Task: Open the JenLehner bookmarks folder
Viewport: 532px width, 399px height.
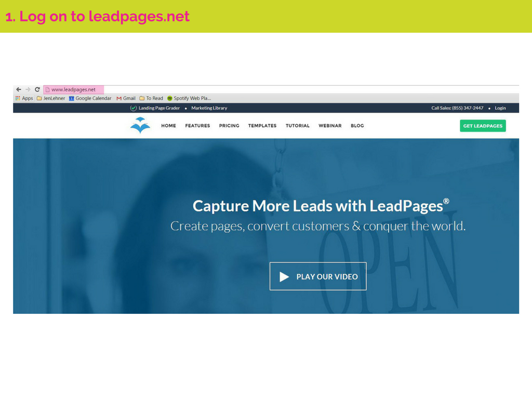Action: (x=51, y=98)
